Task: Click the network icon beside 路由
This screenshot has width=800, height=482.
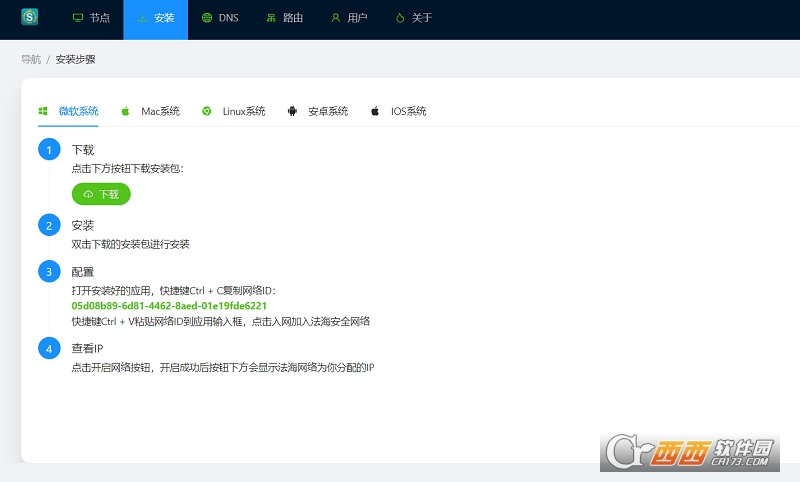Action: [x=271, y=18]
